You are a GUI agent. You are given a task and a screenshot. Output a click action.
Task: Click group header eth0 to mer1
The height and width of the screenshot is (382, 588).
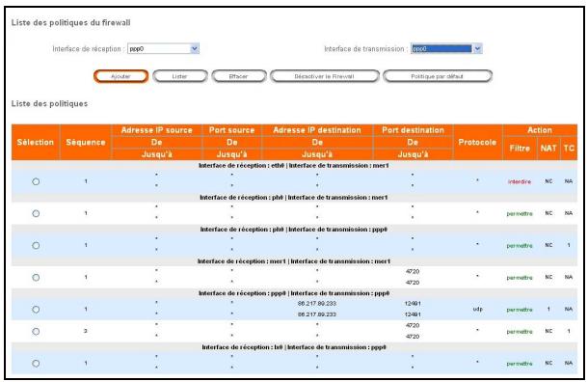click(294, 166)
